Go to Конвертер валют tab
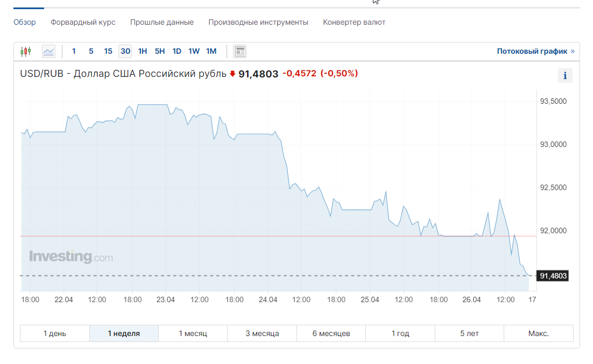Image resolution: width=593 pixels, height=364 pixels. point(354,22)
